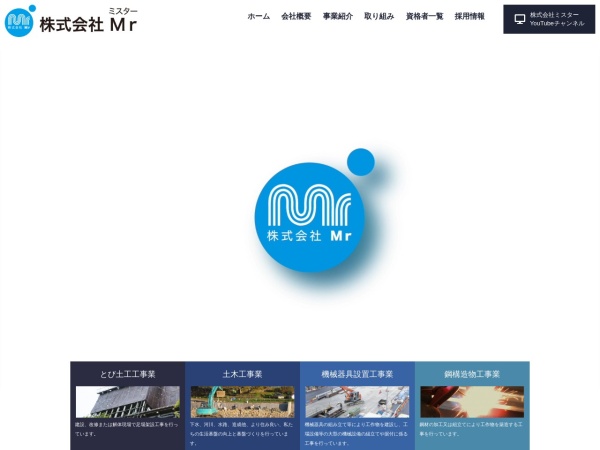
Task: Select 取り組み menu item
Action: (x=379, y=16)
